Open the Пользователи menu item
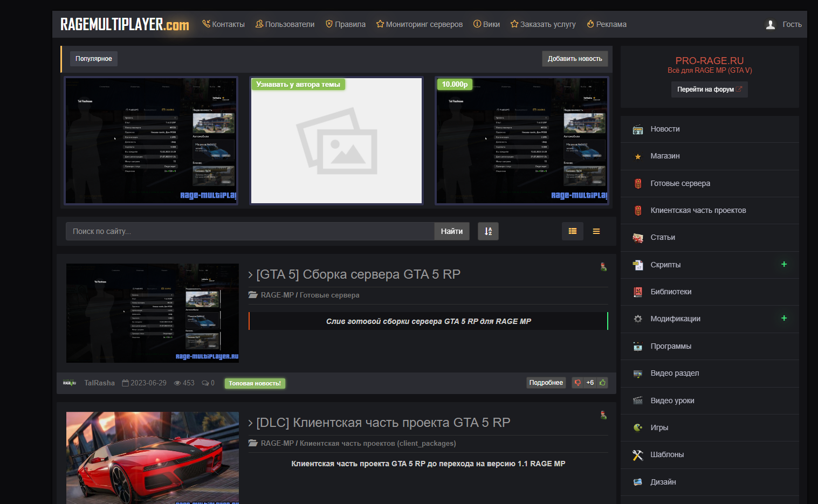This screenshot has height=504, width=818. point(285,24)
